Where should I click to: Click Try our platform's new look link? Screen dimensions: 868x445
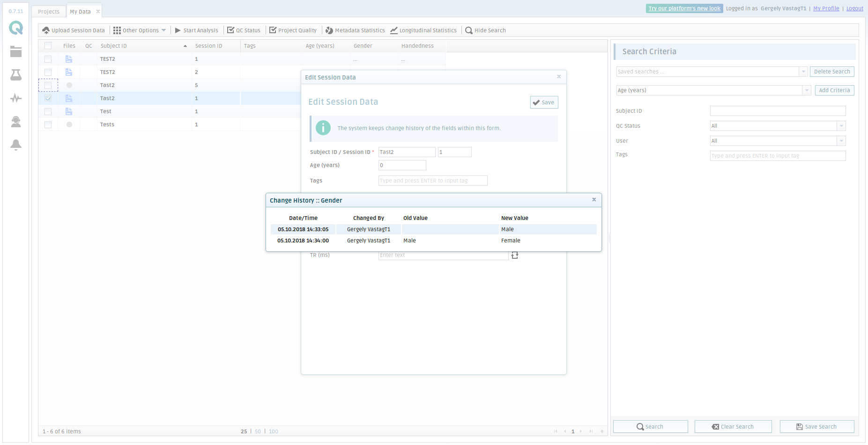click(x=684, y=8)
